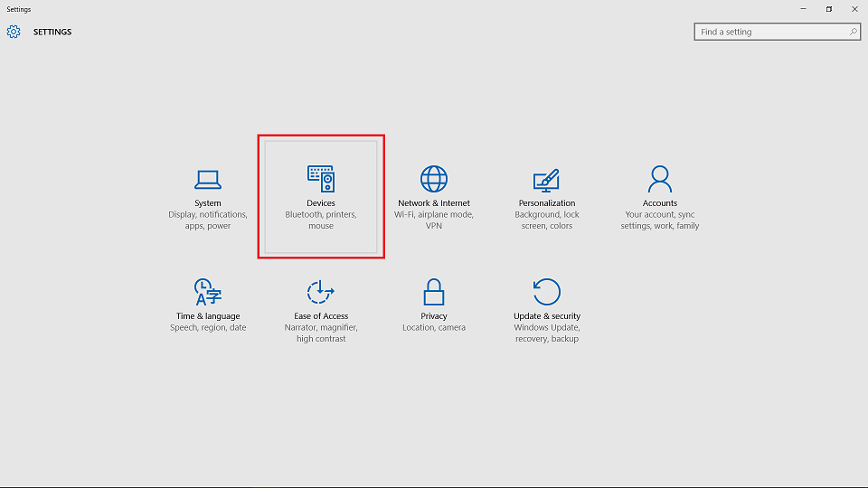868x488 pixels.
Task: Click 'Display, notifications, apps, power' description
Action: click(x=208, y=221)
